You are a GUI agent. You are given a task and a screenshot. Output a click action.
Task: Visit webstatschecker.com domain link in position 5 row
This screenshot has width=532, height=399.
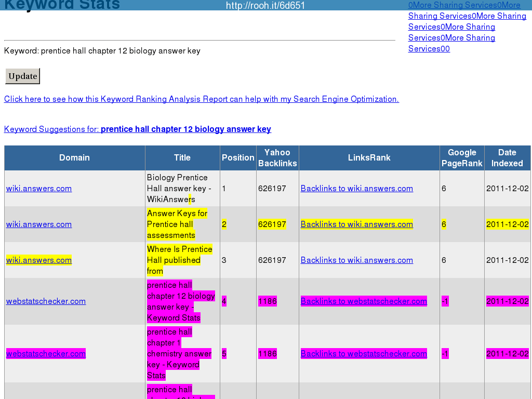coord(46,354)
